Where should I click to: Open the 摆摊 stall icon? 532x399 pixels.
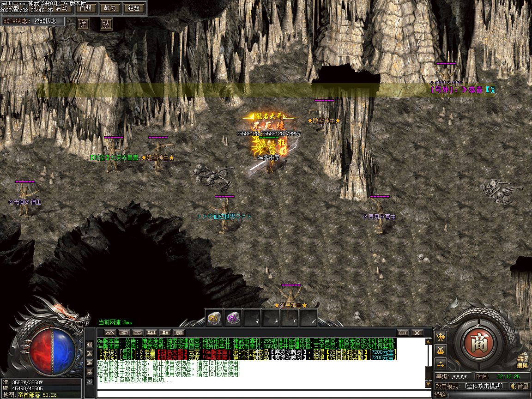pos(522,361)
